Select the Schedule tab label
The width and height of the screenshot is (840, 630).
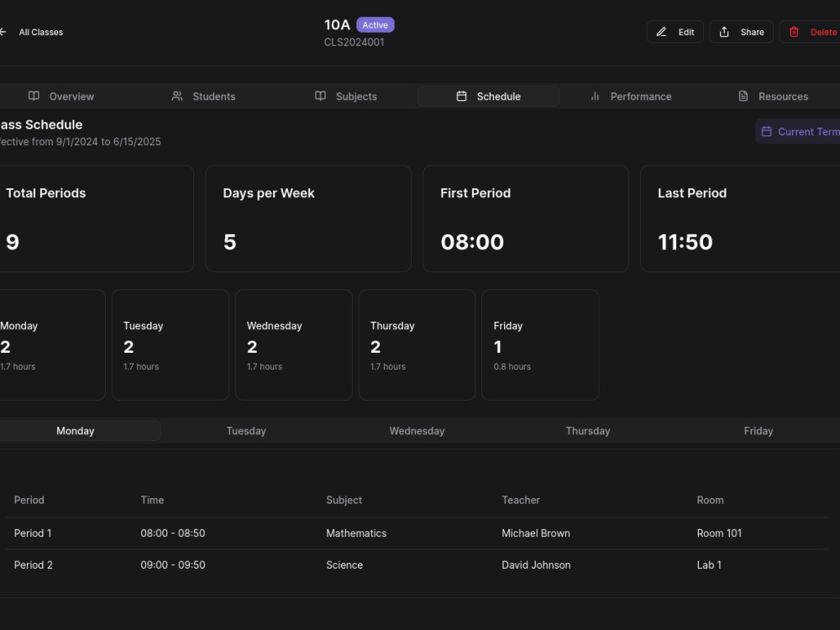tap(499, 97)
